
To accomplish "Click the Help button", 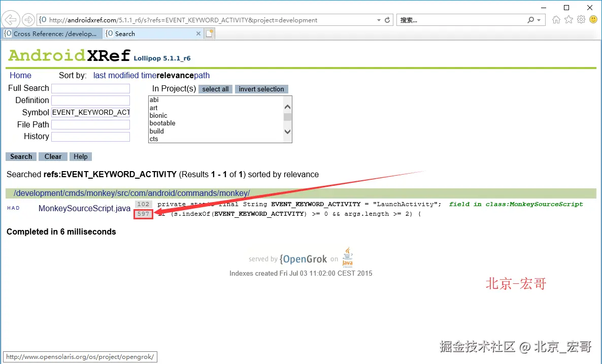I will pyautogui.click(x=81, y=157).
